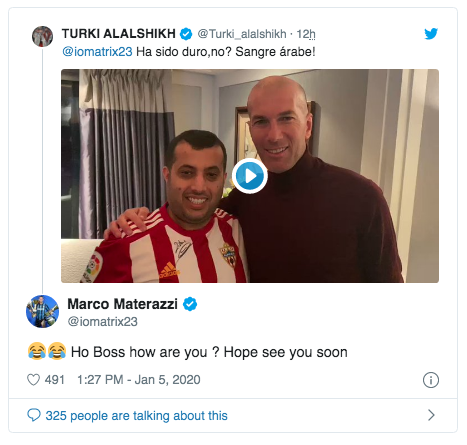Click the Twitter bird logo
Viewport: 467px width, 445px height.
pos(431,34)
